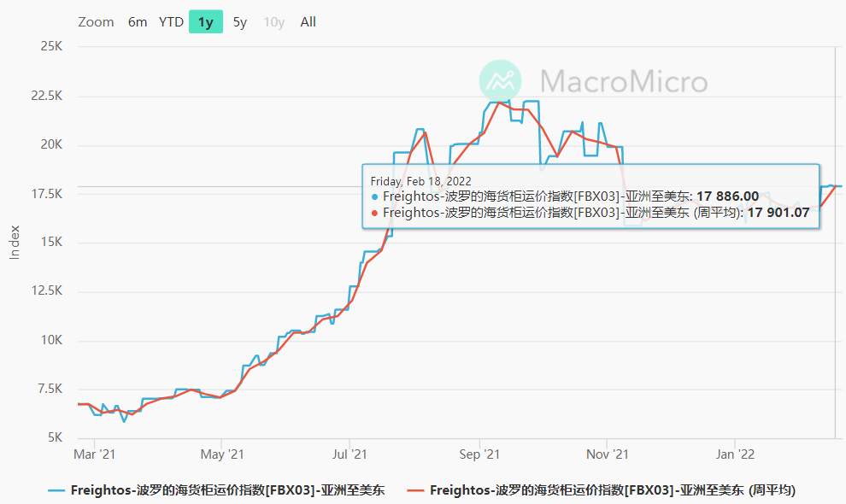This screenshot has height=504, width=846.
Task: Click the Zoom label
Action: click(x=96, y=22)
